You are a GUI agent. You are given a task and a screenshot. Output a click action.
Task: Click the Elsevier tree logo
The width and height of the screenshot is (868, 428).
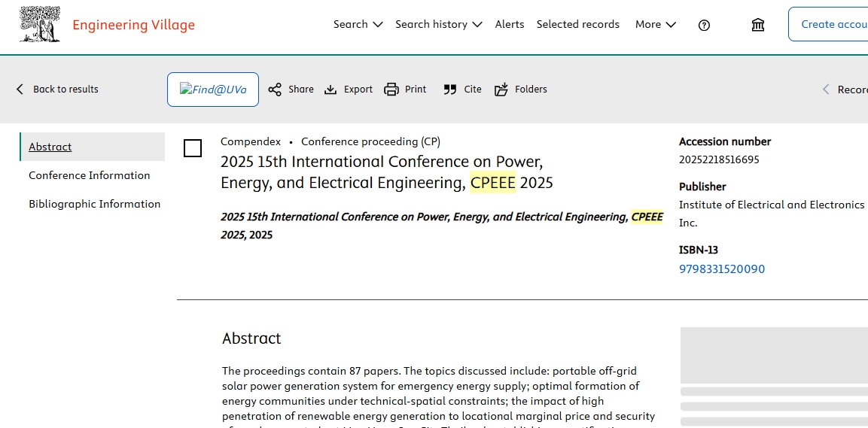pos(40,24)
